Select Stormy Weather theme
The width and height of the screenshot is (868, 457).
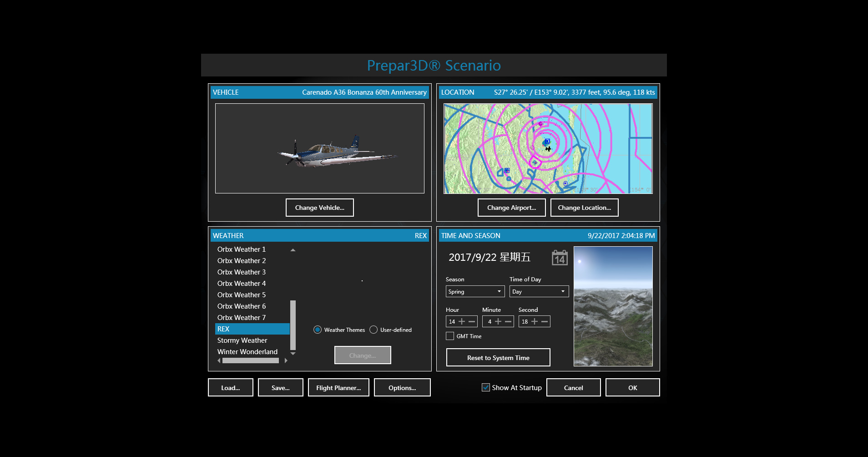252,340
